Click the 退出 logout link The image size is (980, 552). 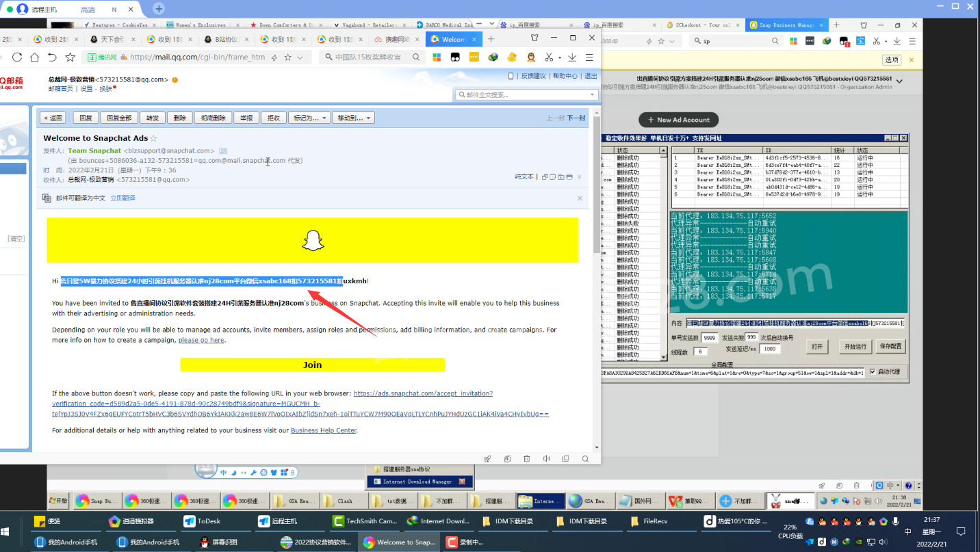(x=591, y=76)
